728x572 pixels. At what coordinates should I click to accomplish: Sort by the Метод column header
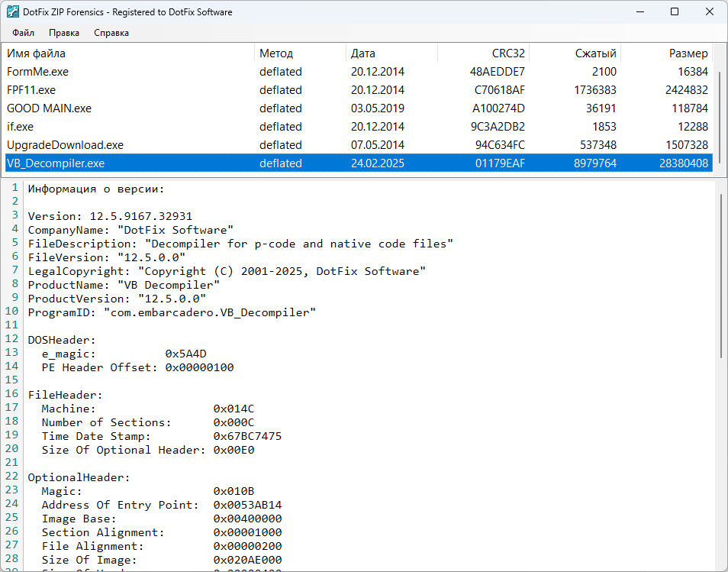300,53
